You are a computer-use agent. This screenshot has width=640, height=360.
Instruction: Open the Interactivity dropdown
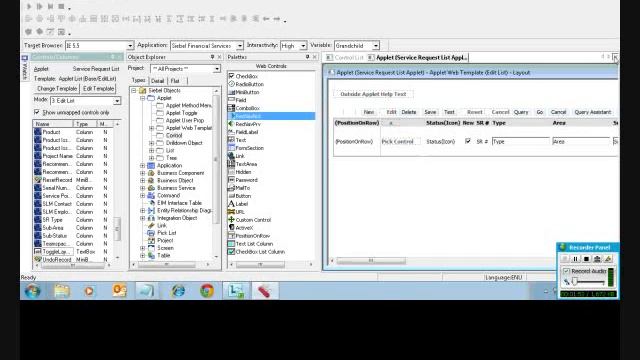tap(303, 46)
